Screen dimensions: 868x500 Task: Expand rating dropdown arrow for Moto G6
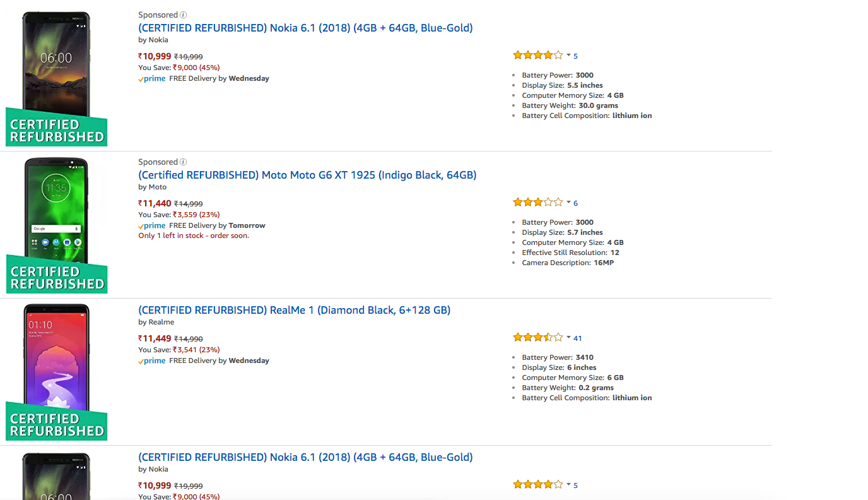pyautogui.click(x=568, y=203)
